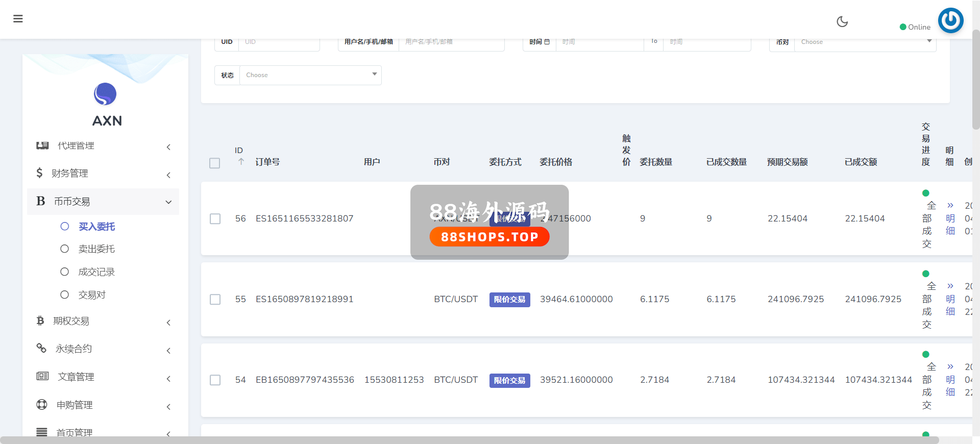Open the 状态 Choose dropdown

(310, 75)
